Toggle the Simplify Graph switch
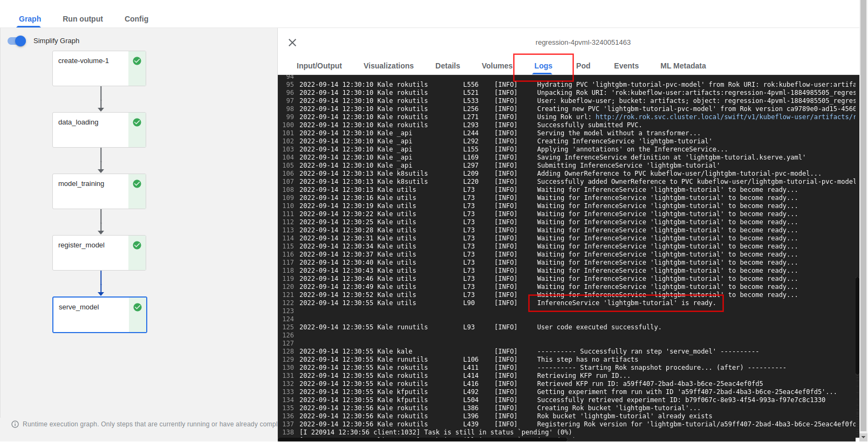 point(17,41)
